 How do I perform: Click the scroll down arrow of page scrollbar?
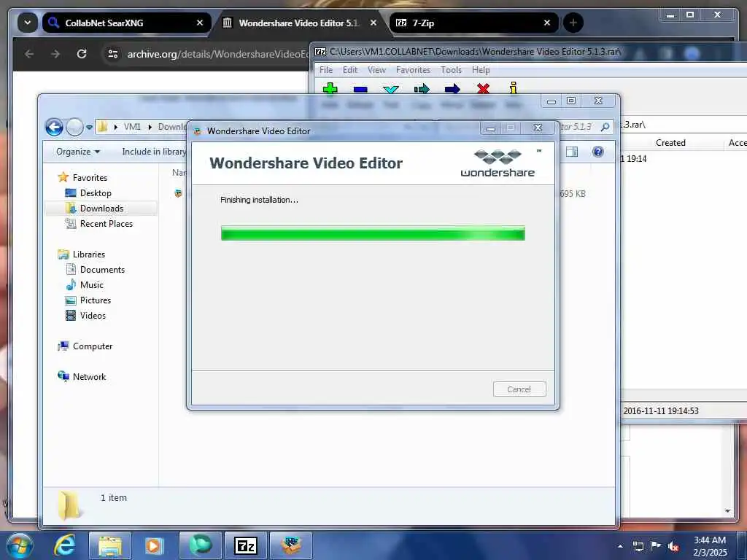coord(727,511)
